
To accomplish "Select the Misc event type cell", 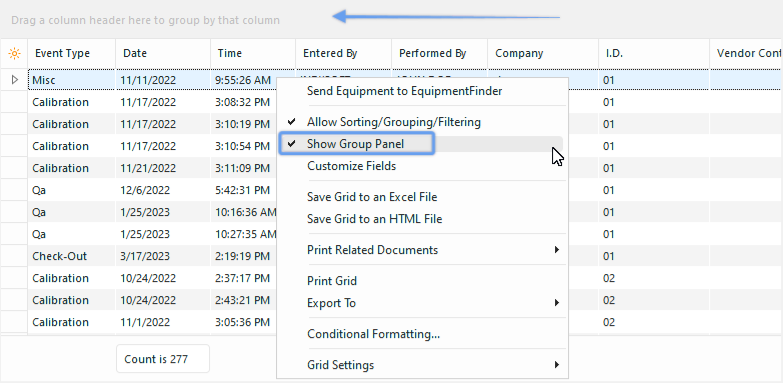I will pos(72,79).
